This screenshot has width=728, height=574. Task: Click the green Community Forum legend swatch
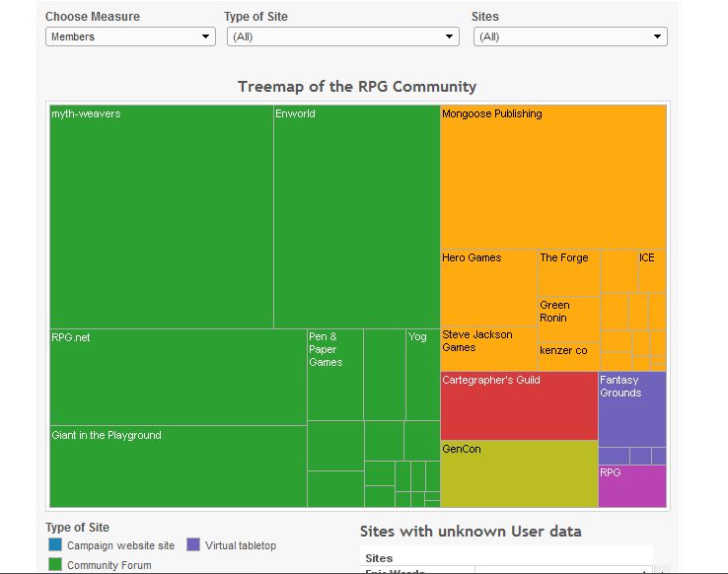55,564
